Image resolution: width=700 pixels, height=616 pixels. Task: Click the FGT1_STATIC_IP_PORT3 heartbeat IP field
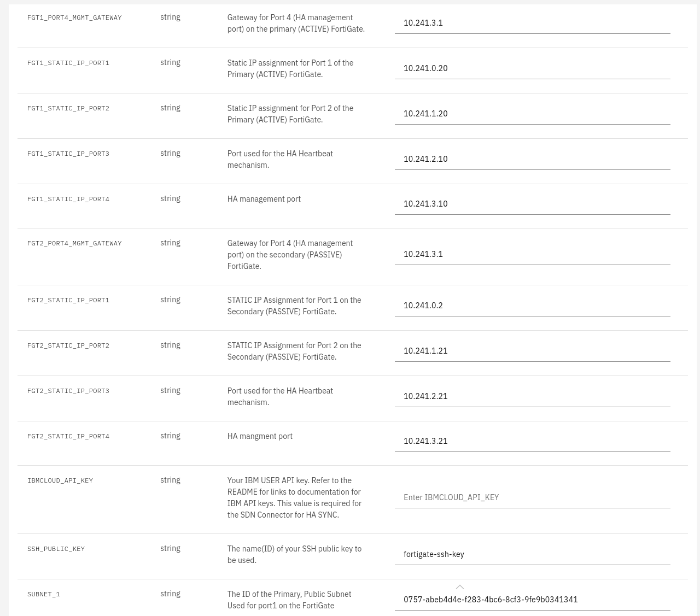[x=532, y=159]
